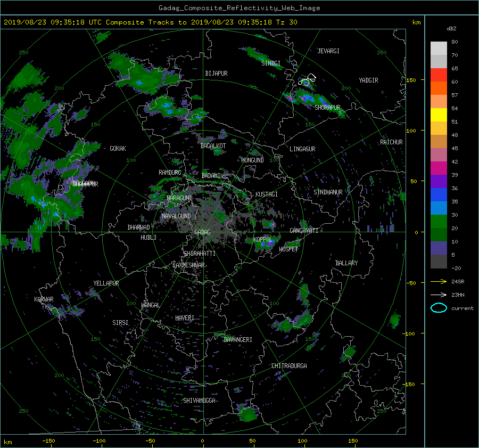Click the dBZ legend heading
479x448 pixels.
pyautogui.click(x=451, y=29)
